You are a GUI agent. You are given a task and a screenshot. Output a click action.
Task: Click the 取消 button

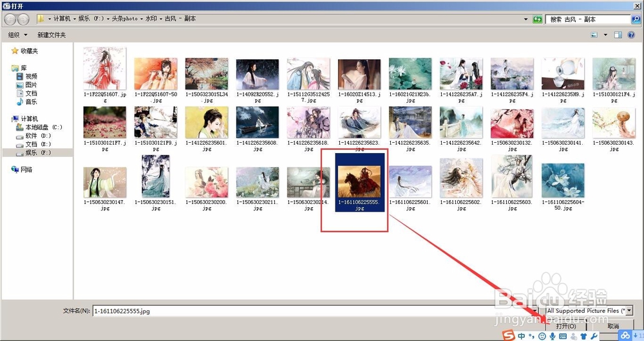pos(613,326)
